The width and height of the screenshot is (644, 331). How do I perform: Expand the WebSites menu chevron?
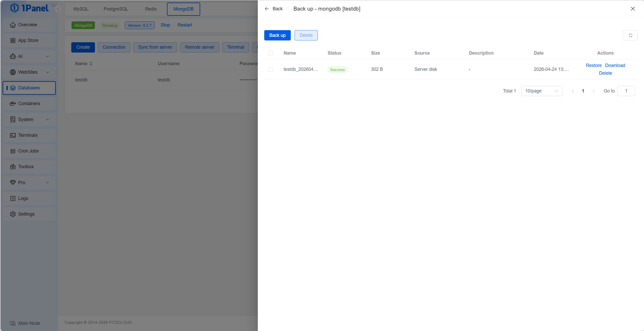pos(48,72)
